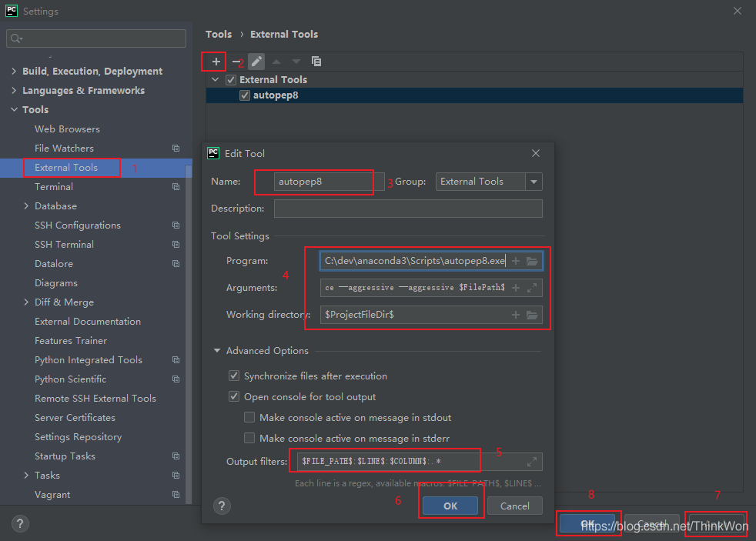
Task: Enable Make console active on stderr
Action: tap(249, 439)
